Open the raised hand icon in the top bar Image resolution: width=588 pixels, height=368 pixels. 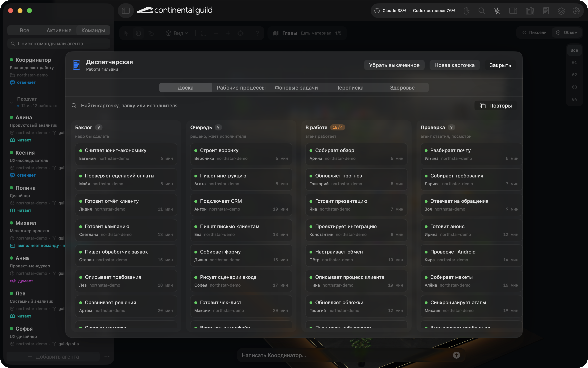click(466, 11)
